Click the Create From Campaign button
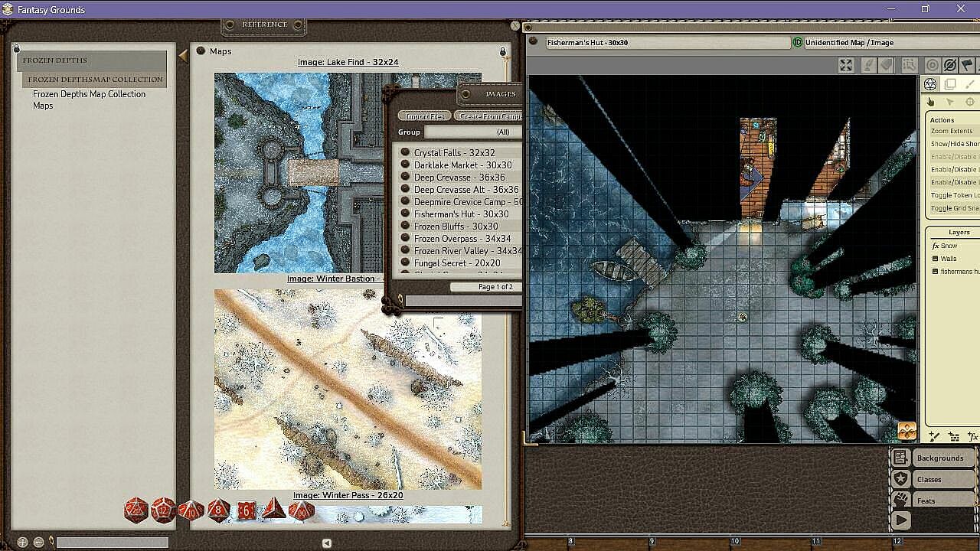The image size is (980, 551). 488,116
